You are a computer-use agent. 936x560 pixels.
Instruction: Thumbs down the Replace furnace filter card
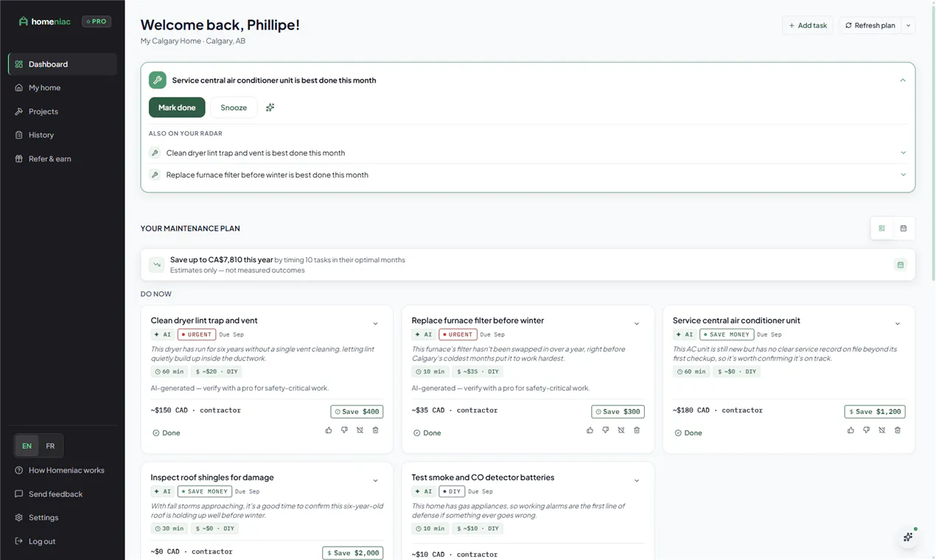click(x=605, y=430)
